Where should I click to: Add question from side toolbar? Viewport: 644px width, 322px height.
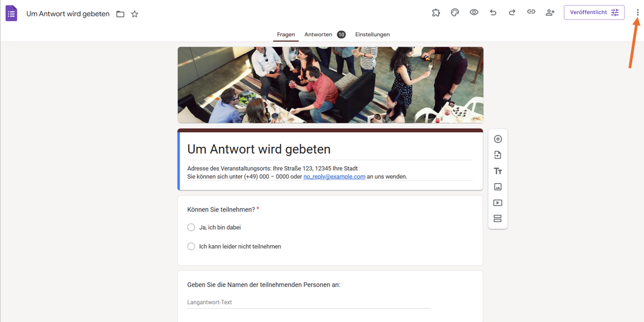[x=498, y=139]
